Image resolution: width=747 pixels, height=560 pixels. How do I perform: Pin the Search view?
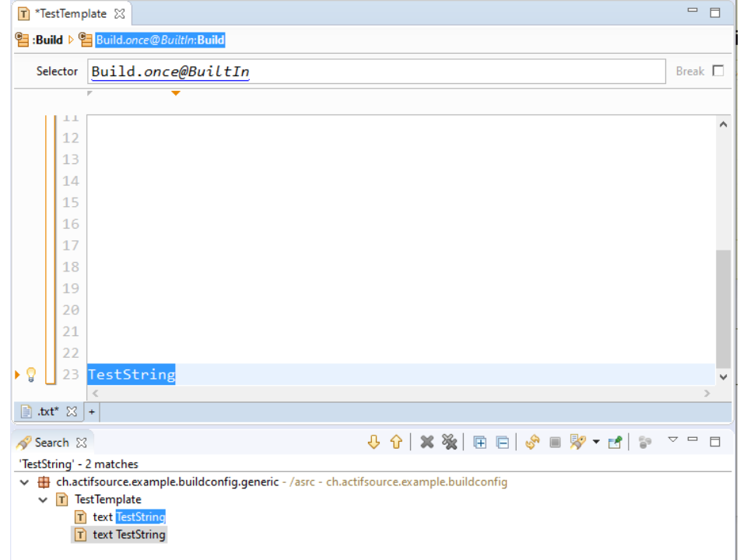[615, 443]
